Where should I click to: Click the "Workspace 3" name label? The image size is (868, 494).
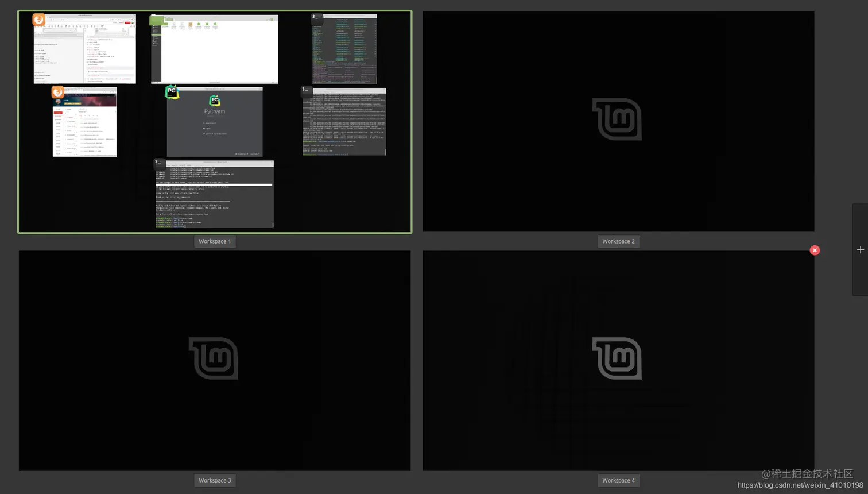coord(215,480)
